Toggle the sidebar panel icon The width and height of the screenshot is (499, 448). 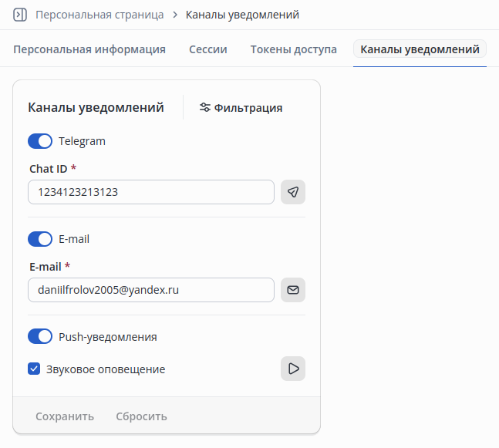click(20, 15)
